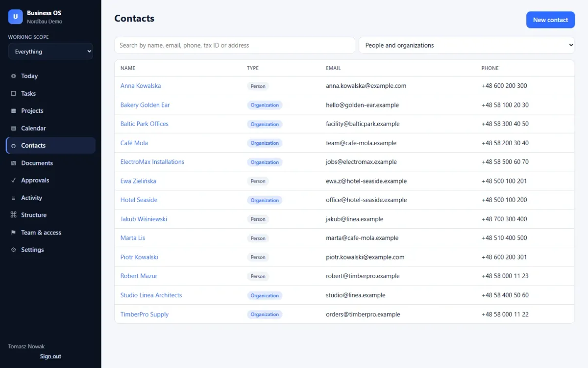
Task: Click email jakub@linea.example
Action: (355, 219)
